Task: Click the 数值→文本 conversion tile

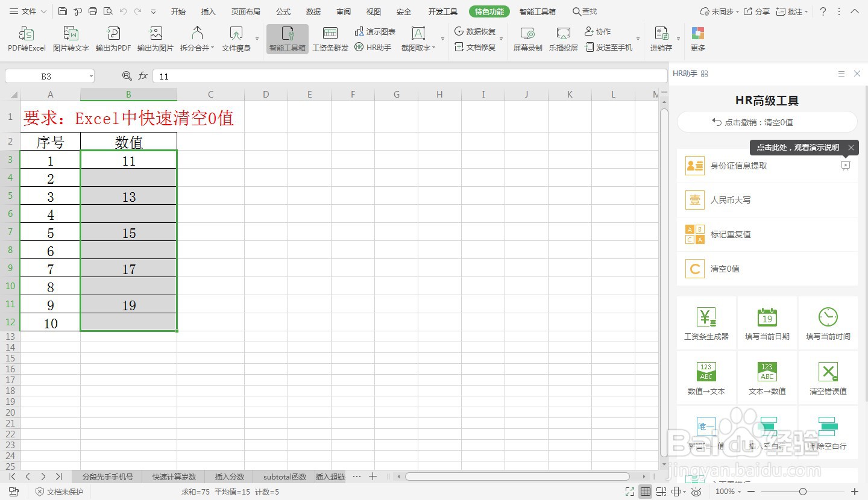Action: pos(706,378)
